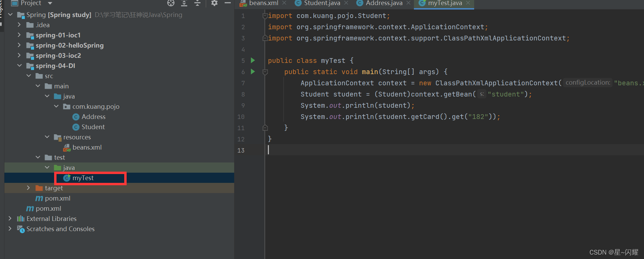
Task: Select the target folder row
Action: [119, 188]
